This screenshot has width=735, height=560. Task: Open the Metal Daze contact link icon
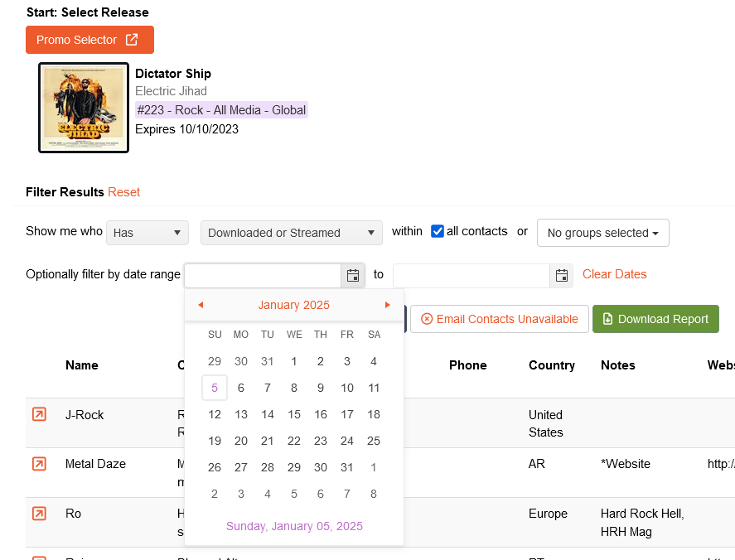[39, 464]
